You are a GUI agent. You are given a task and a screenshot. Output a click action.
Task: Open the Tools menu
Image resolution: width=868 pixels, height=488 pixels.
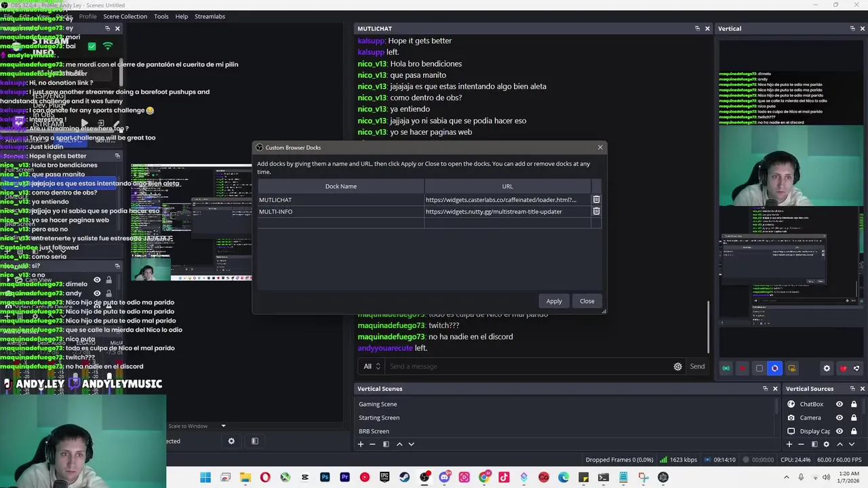point(161,16)
